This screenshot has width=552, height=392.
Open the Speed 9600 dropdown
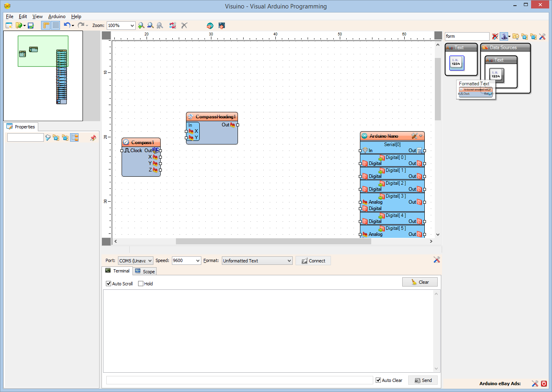click(x=186, y=261)
